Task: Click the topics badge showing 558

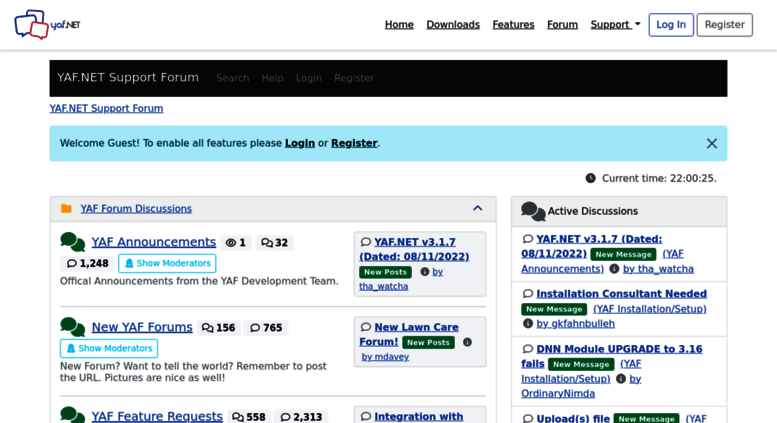Action: [249, 417]
